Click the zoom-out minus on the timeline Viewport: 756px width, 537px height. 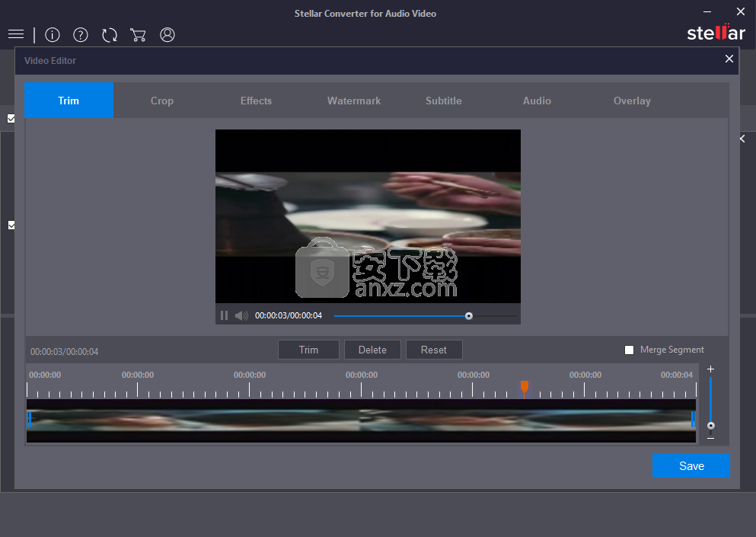click(710, 438)
